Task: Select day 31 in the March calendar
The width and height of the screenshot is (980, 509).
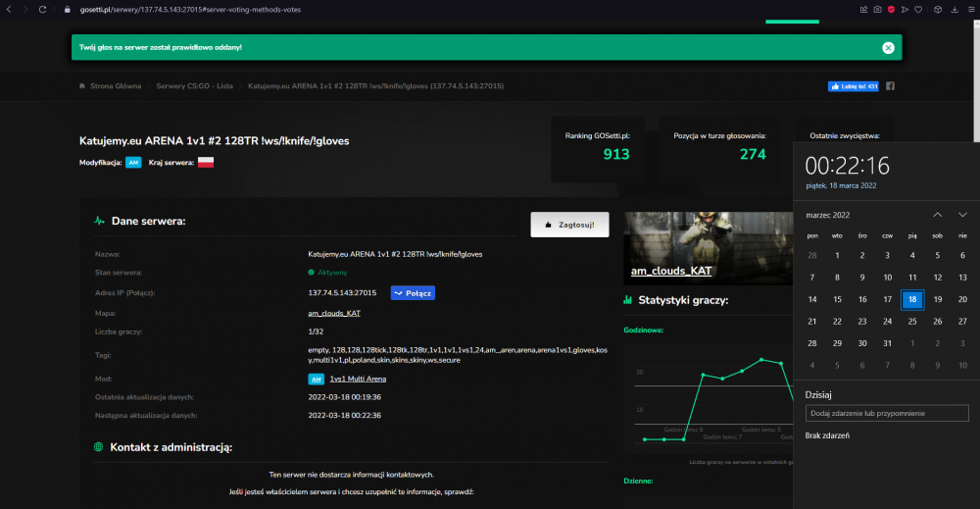Action: coord(888,343)
